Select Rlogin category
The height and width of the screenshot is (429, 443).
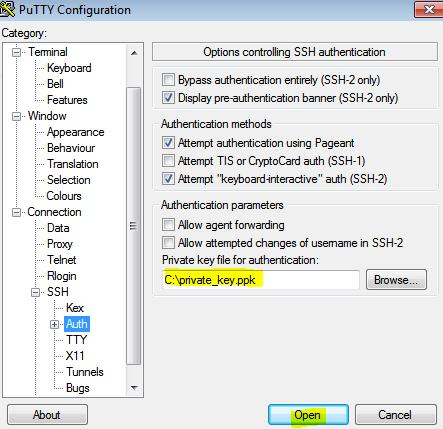62,276
